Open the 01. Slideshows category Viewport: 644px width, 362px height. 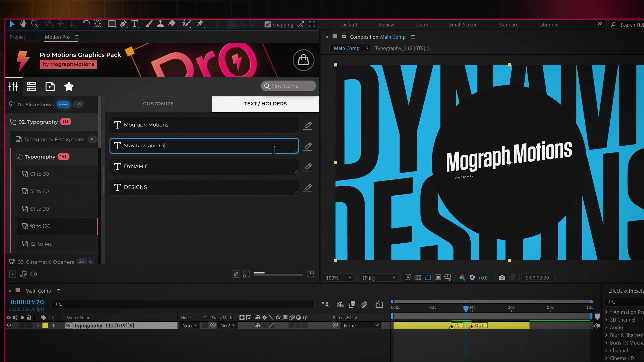pyautogui.click(x=36, y=104)
